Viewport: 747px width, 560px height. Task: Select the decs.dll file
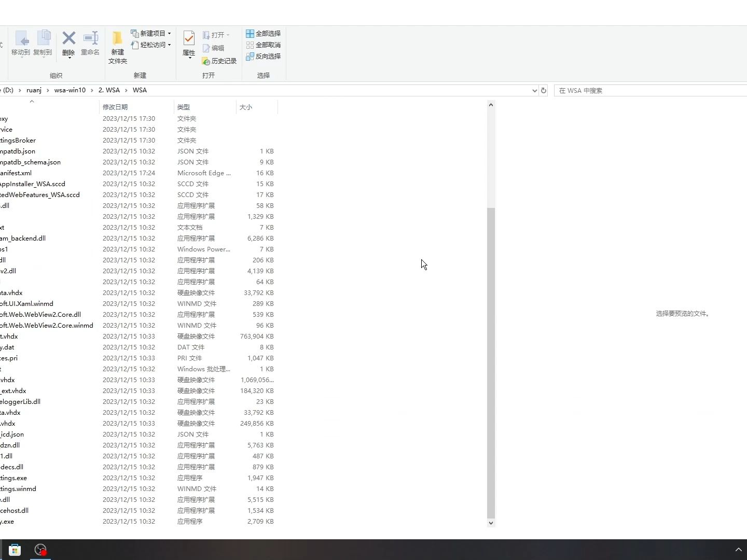137,467
